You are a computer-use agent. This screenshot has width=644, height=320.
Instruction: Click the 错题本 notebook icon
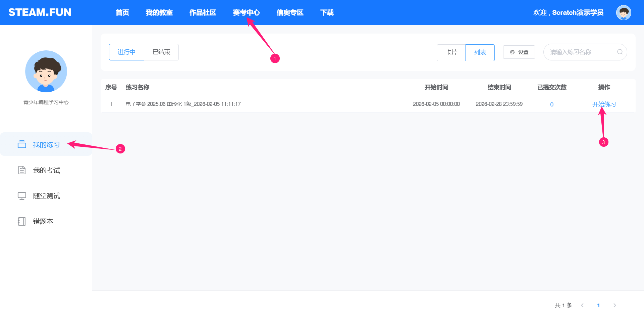coord(22,221)
